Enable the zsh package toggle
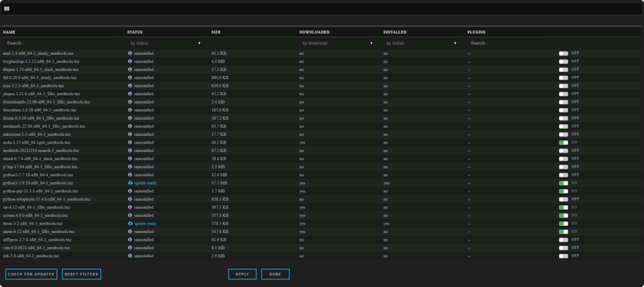Viewport: 644px width, 287px height. 563,256
